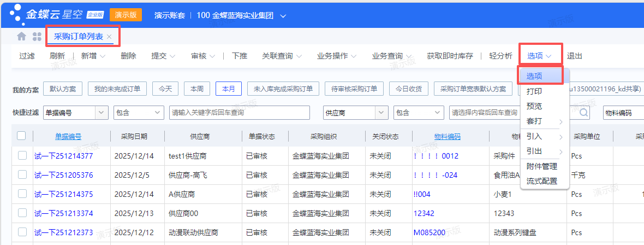
Task: Sort by the 物料编码 column header
Action: click(x=447, y=136)
